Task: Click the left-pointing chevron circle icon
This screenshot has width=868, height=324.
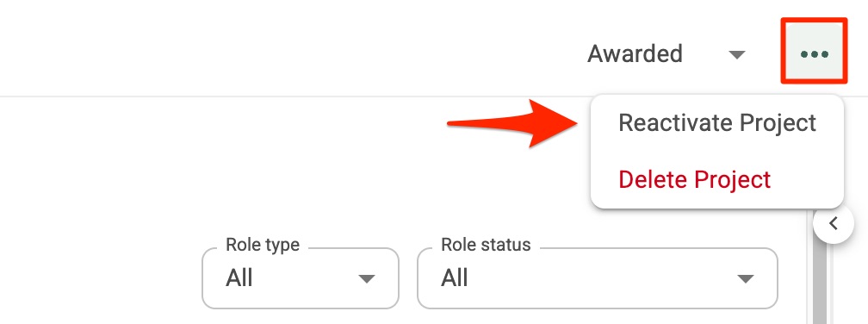Action: coord(834,224)
